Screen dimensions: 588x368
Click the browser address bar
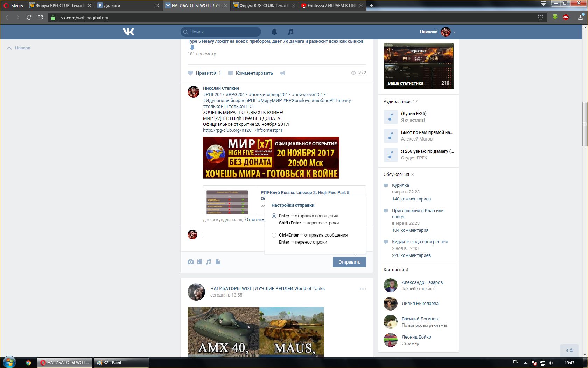point(297,18)
